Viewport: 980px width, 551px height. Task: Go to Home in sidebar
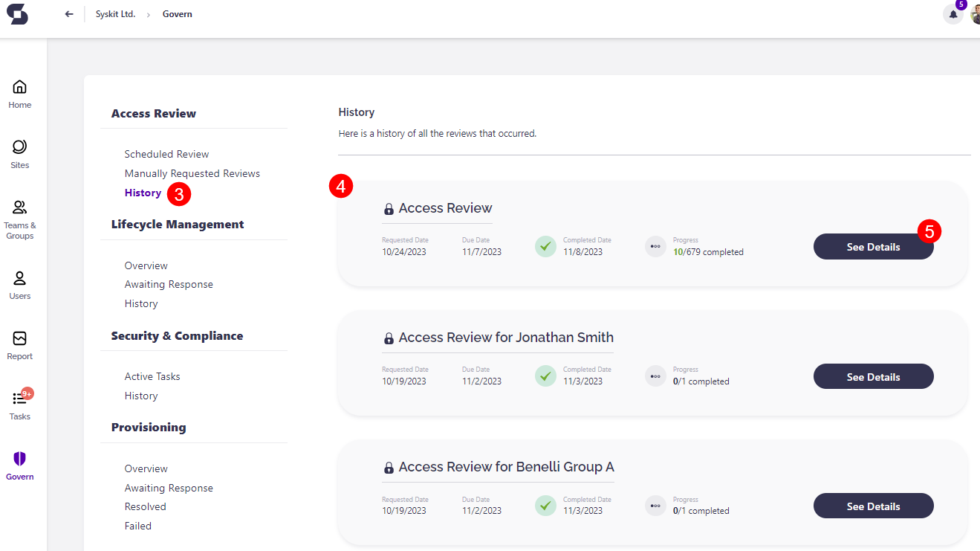click(x=20, y=94)
